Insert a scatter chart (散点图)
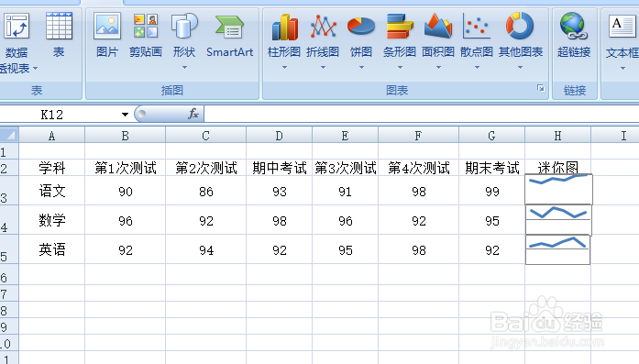 coord(477,40)
